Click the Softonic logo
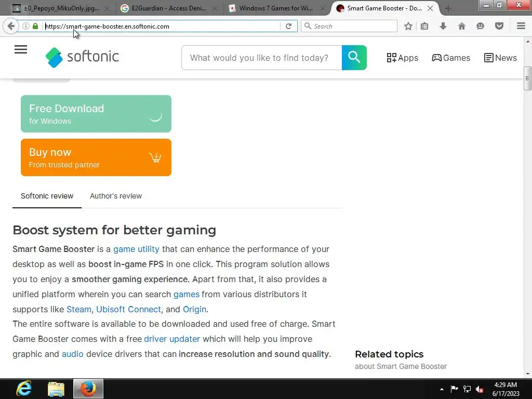 [82, 57]
